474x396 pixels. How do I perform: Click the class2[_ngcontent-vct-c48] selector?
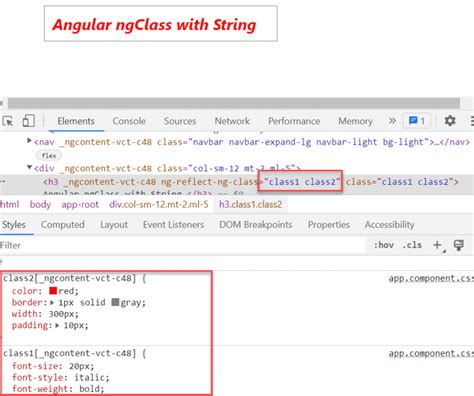click(70, 278)
